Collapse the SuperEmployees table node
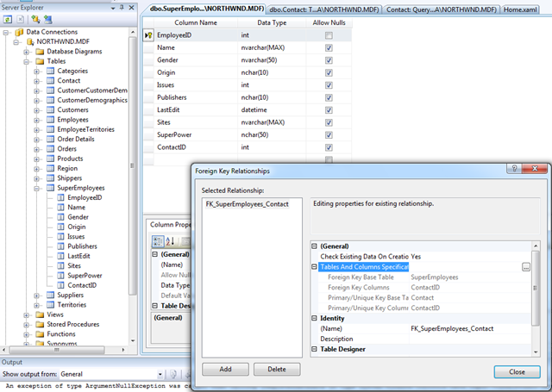The width and height of the screenshot is (552, 392). pos(37,187)
